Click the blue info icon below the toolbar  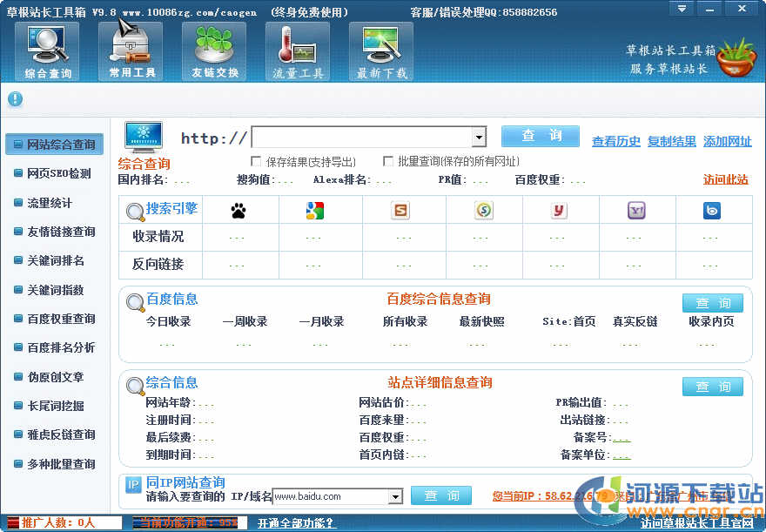(15, 98)
